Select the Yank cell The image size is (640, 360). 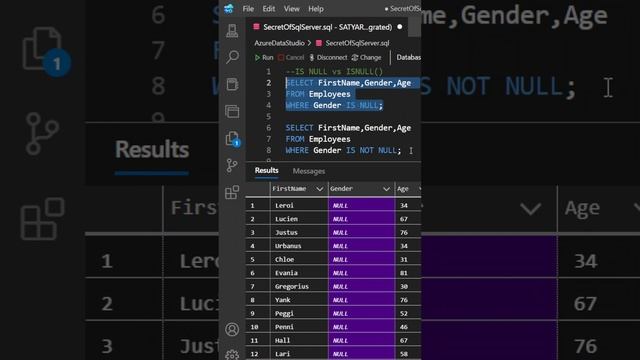[x=299, y=300]
